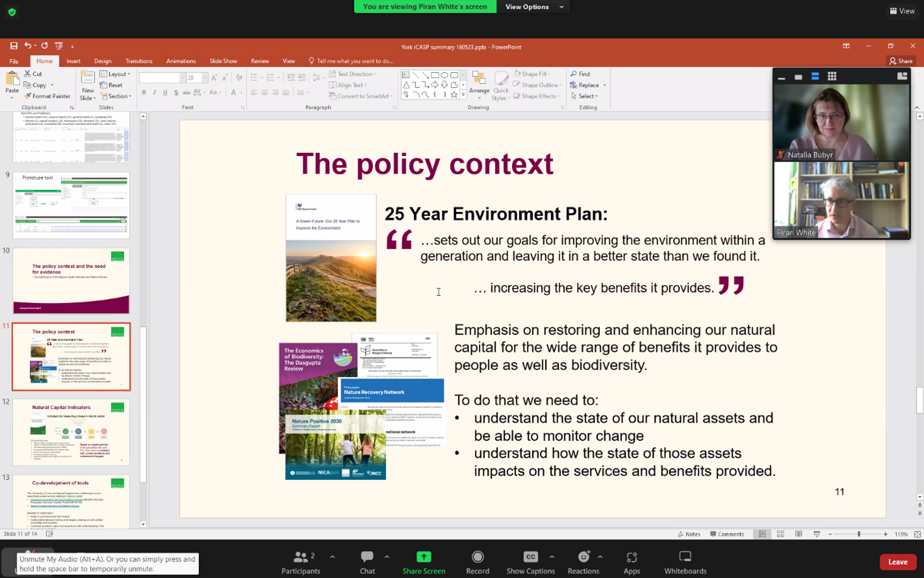
Task: Open the Whiteboards icon
Action: pos(685,557)
